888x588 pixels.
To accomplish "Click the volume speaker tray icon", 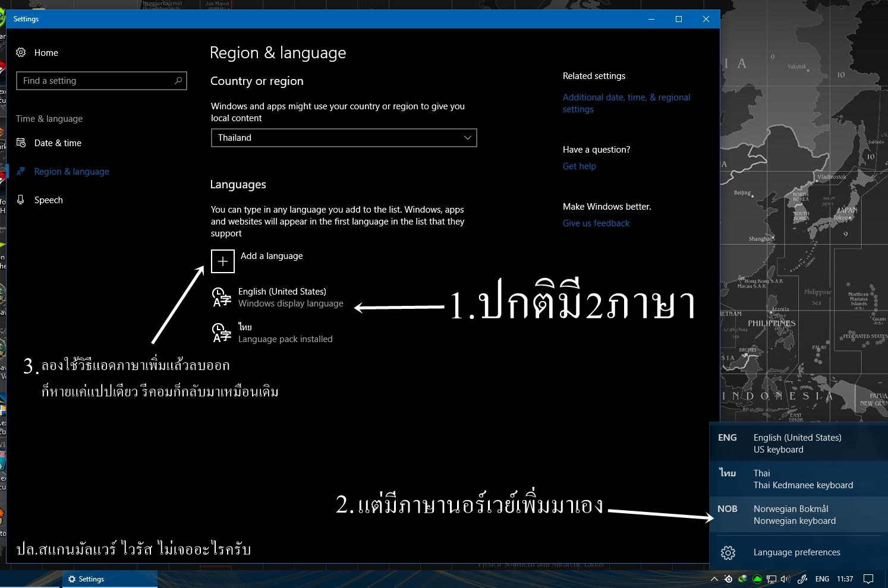I will point(785,579).
